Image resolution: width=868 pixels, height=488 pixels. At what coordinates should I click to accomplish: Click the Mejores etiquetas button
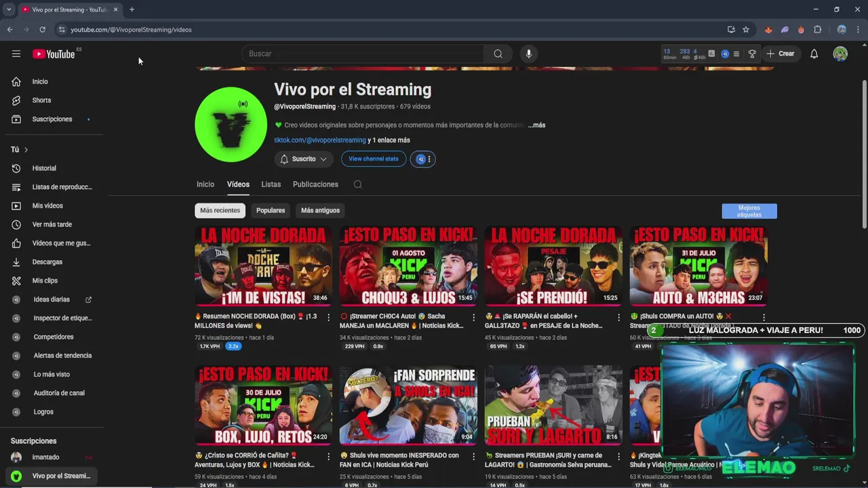coord(749,211)
